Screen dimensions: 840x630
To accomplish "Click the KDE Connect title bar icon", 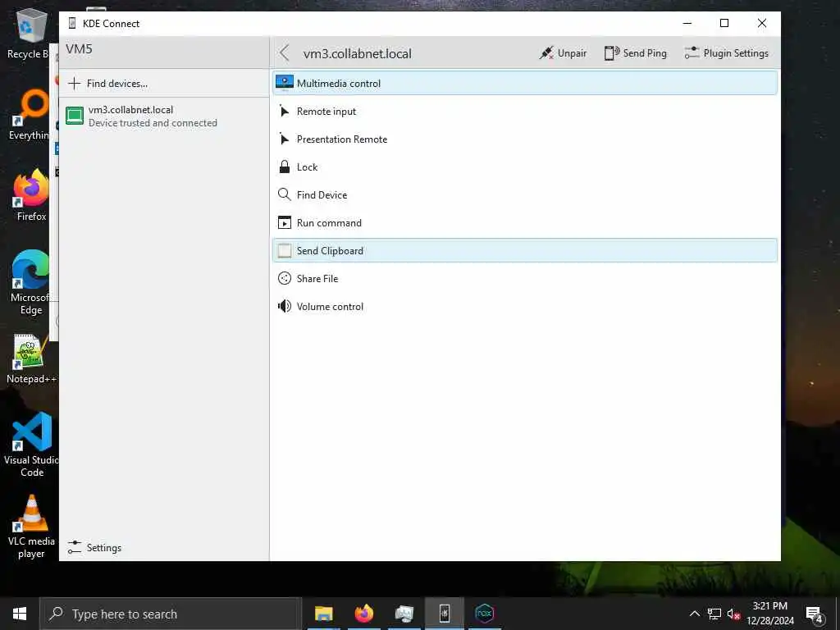I will coord(72,23).
